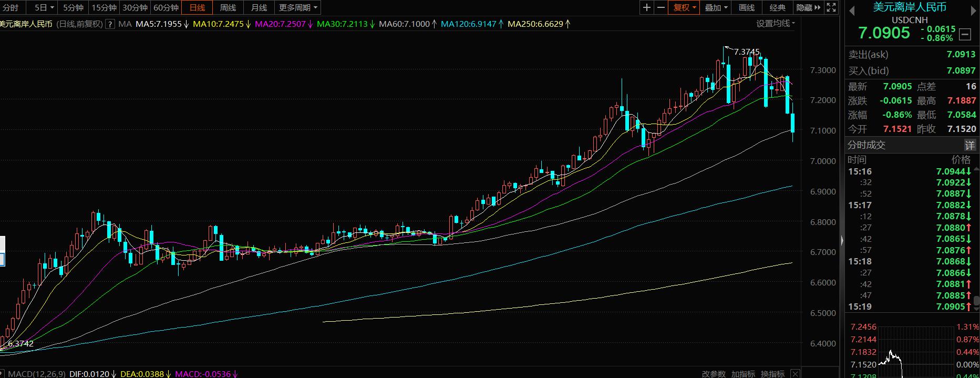Switch to 经典 classic layout
980x378 pixels.
(x=778, y=7)
